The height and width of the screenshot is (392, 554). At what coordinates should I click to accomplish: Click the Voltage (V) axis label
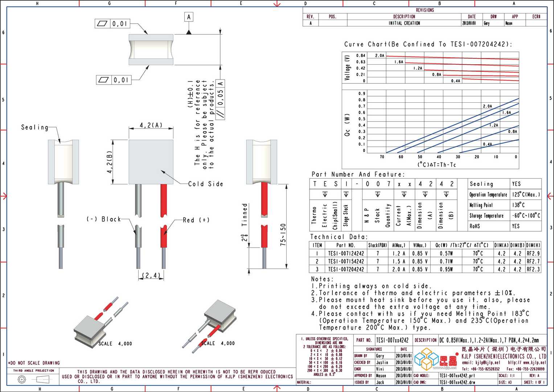[x=347, y=68]
